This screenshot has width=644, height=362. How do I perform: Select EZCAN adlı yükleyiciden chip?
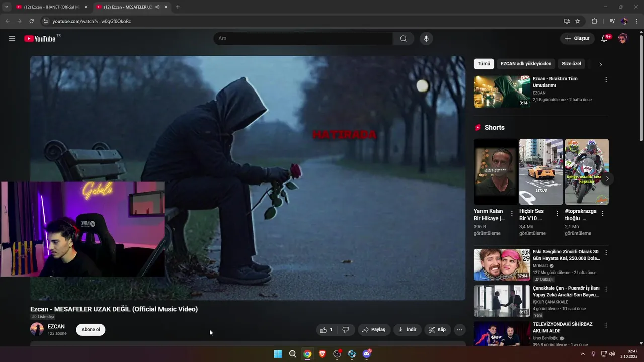tap(526, 64)
